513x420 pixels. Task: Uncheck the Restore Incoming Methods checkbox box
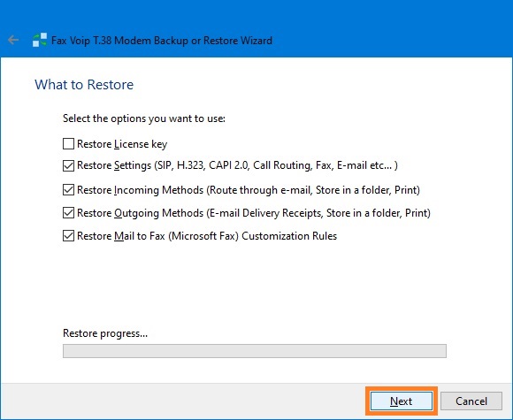(x=68, y=190)
